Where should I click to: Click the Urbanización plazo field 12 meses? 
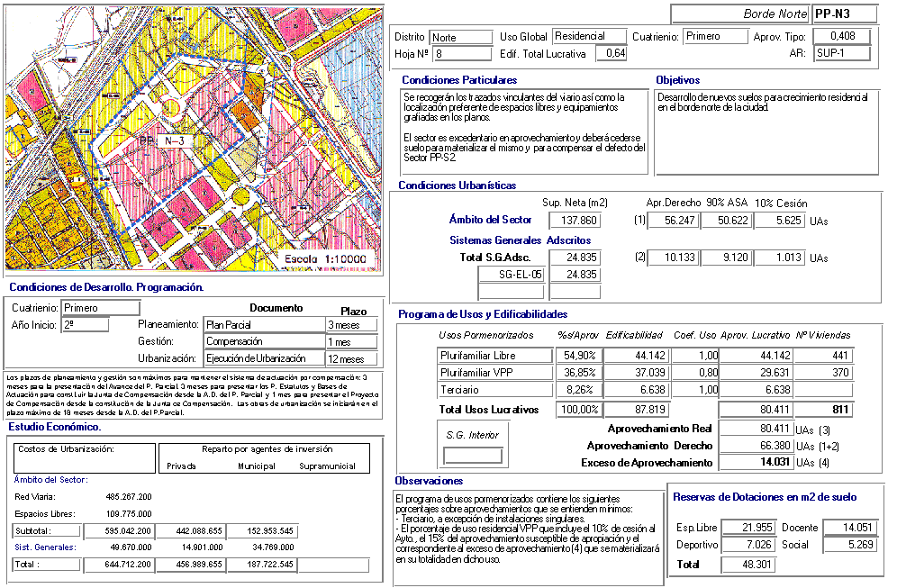[x=351, y=359]
